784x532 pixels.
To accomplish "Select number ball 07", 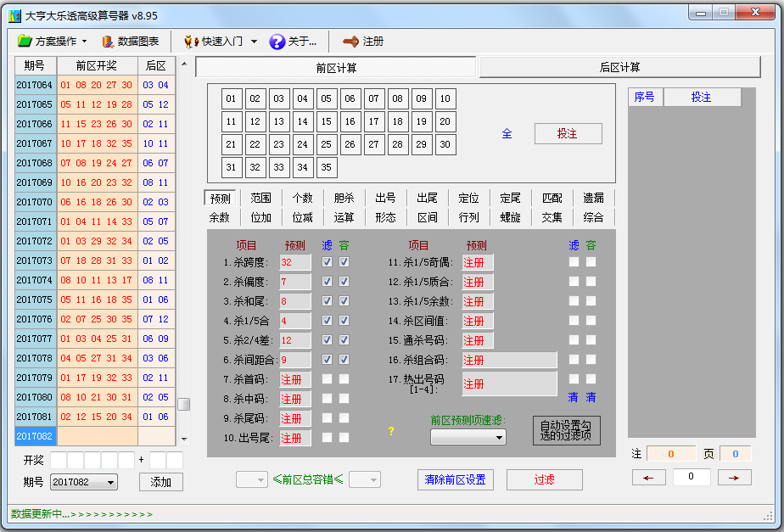I will (x=373, y=98).
